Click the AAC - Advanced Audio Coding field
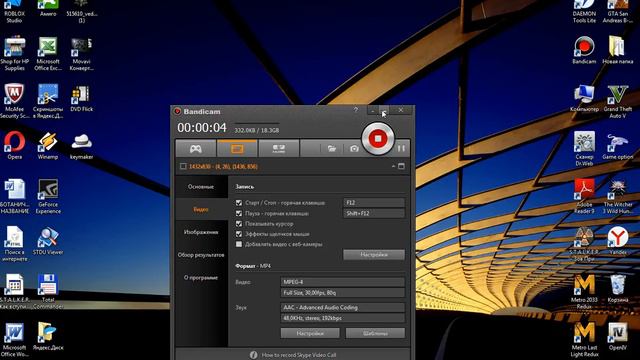Screen dimensions: 640x360 (x=342, y=307)
